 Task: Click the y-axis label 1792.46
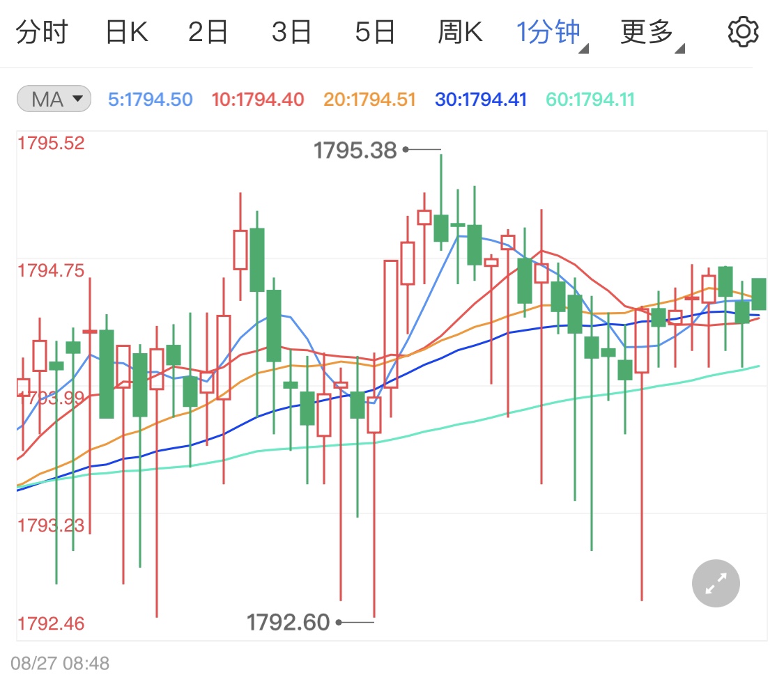coord(51,623)
